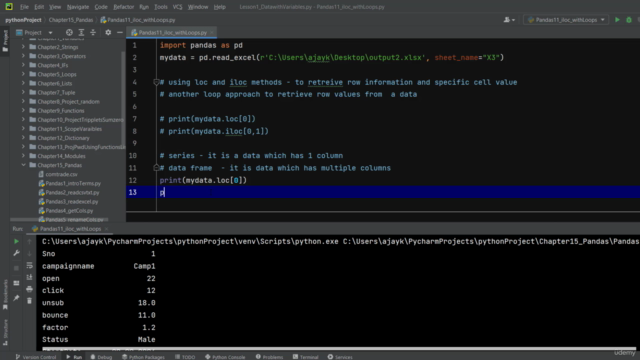
Task: Click the PyCharm application logo icon
Action: 9,7
